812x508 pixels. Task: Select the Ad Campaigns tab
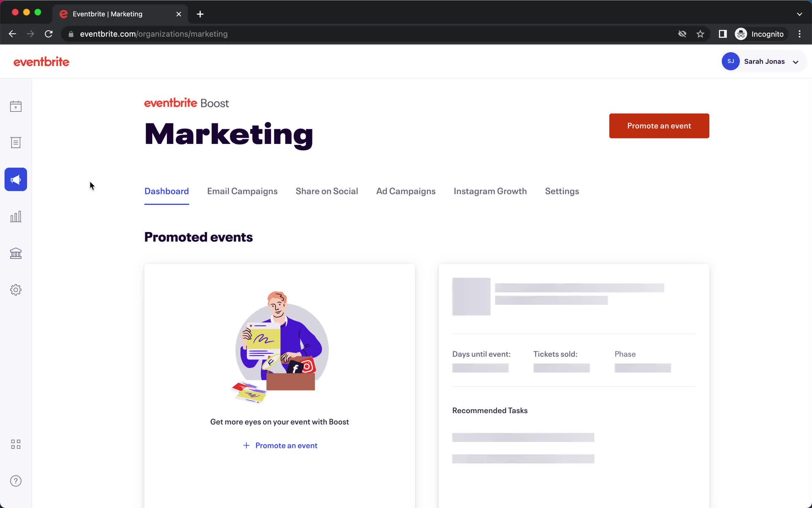tap(405, 191)
